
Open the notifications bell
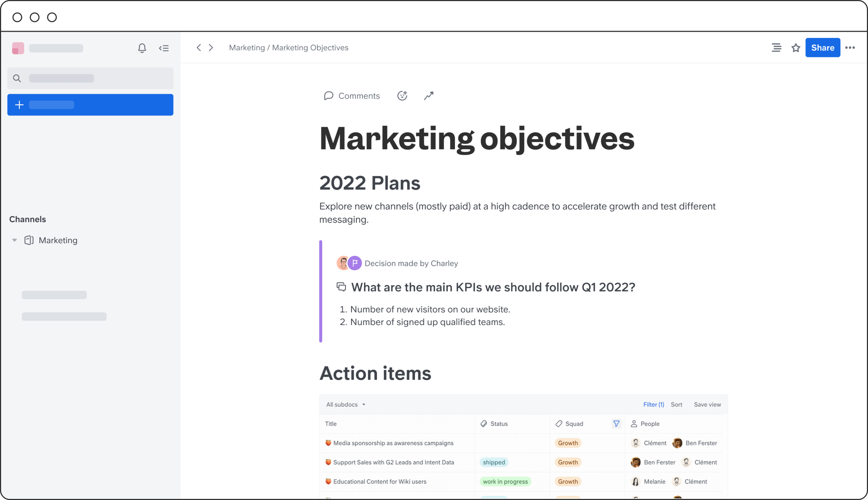coord(142,48)
